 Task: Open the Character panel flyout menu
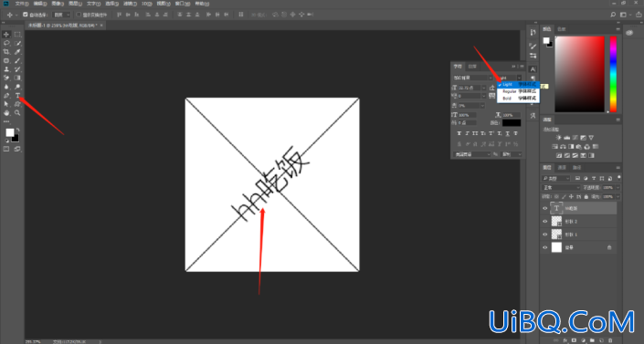[522, 67]
